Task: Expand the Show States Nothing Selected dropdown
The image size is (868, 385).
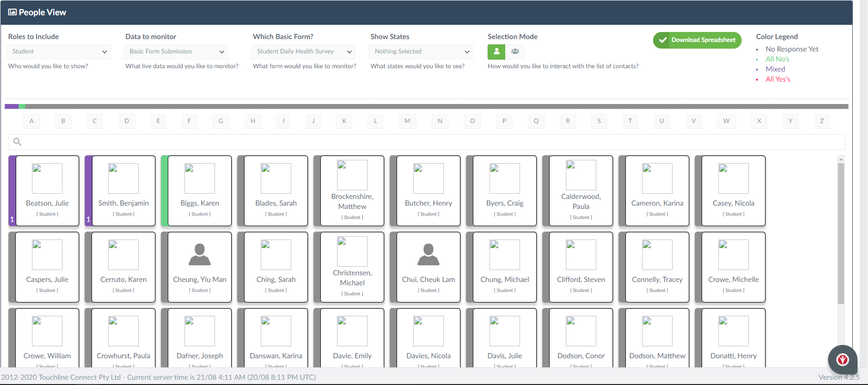Action: (x=421, y=52)
